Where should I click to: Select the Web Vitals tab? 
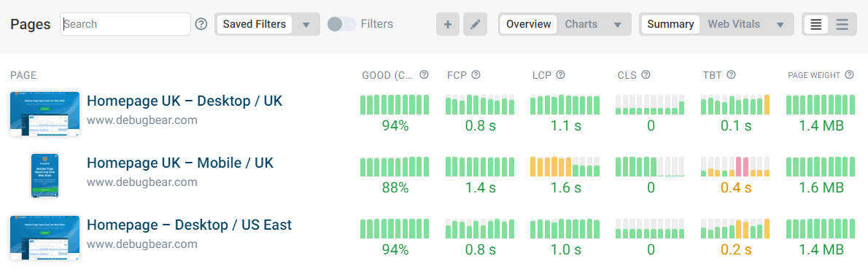[734, 24]
